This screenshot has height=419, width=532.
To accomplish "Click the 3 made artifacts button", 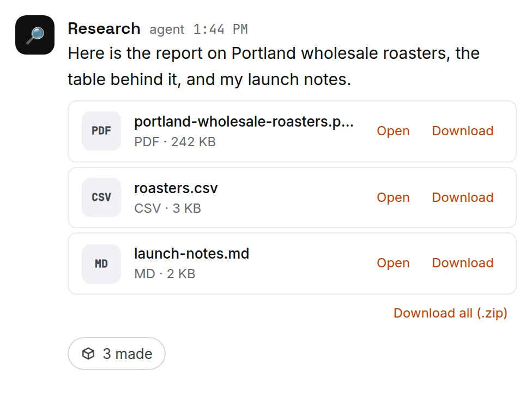I will coord(117,354).
